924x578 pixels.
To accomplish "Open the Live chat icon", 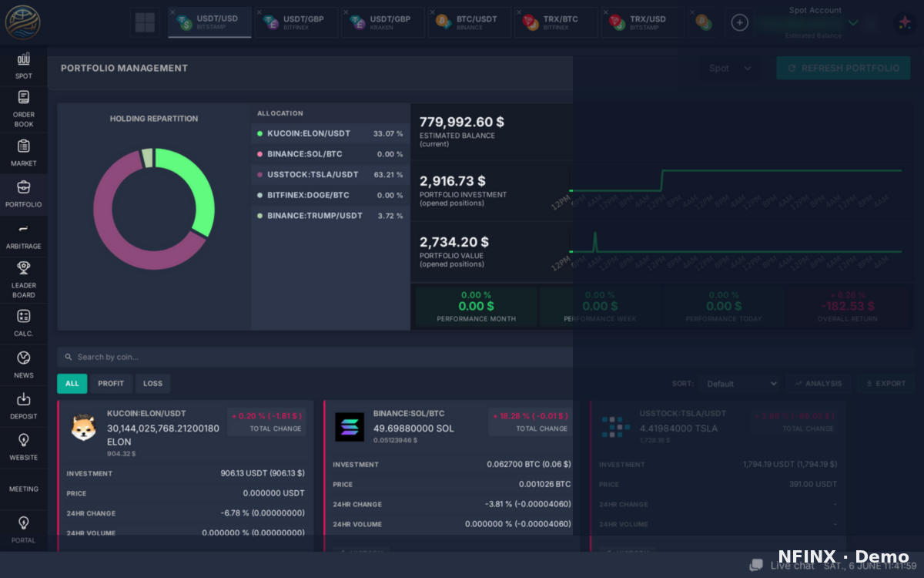I will click(x=757, y=565).
